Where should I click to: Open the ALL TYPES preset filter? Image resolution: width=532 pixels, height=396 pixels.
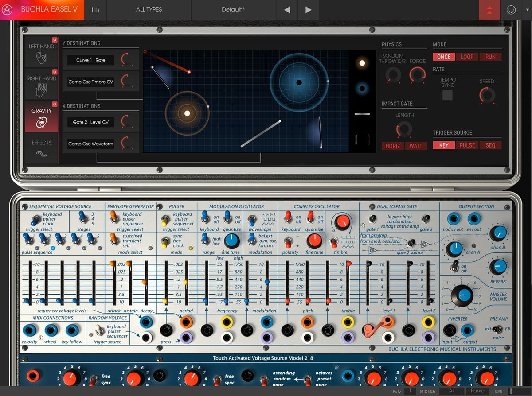(x=149, y=10)
